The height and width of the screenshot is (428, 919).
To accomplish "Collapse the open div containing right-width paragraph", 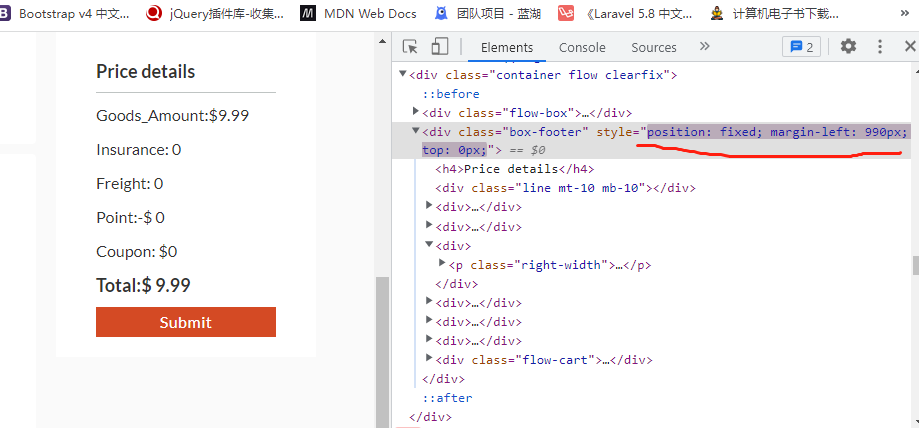I will point(428,244).
